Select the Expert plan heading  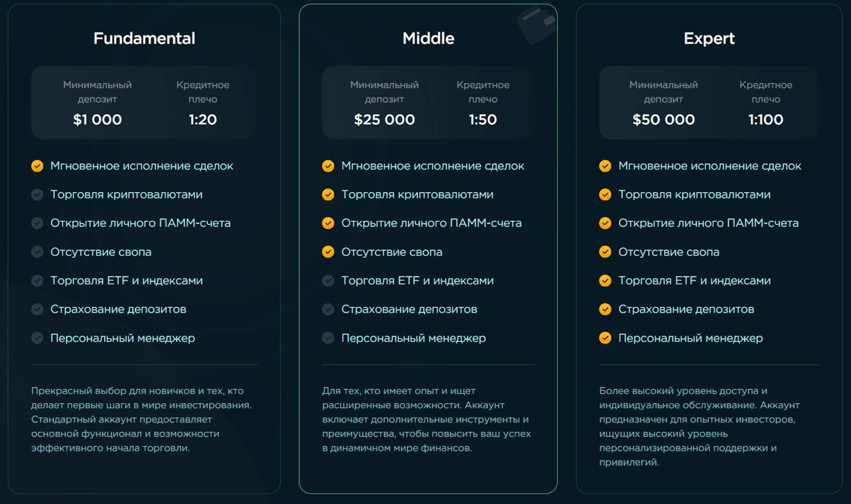[709, 38]
